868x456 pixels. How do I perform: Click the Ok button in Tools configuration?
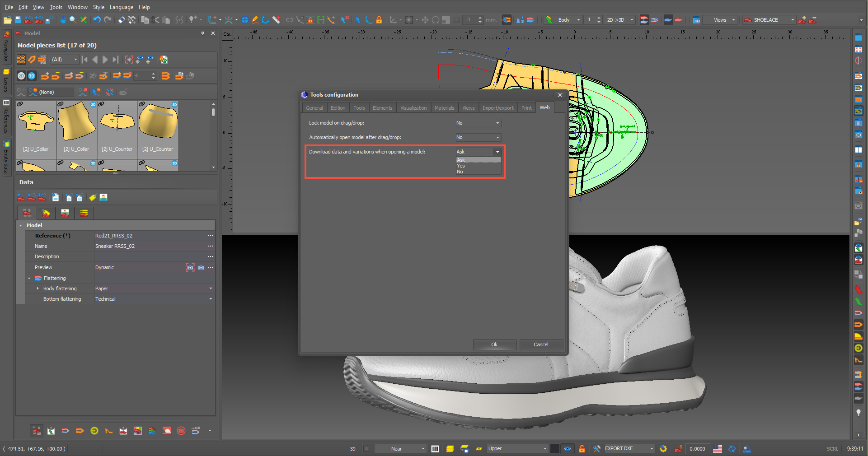[494, 344]
